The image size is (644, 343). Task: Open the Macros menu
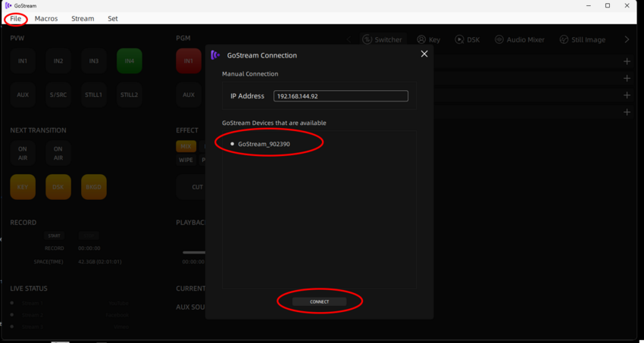coord(46,18)
